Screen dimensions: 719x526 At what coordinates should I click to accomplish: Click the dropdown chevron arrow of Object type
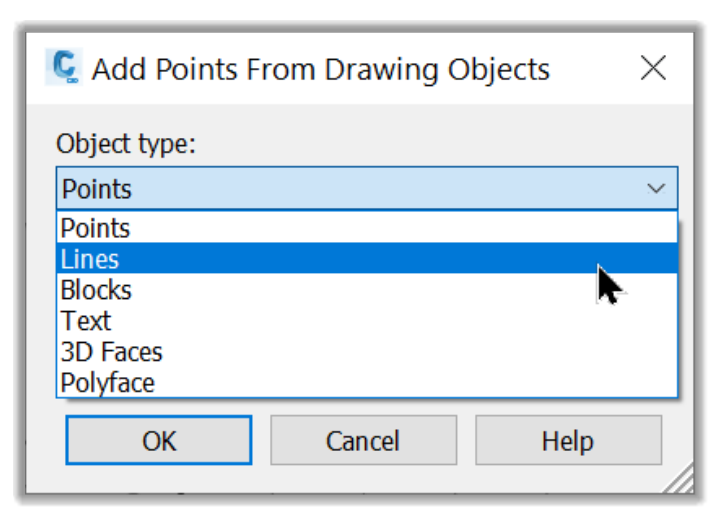pos(656,188)
